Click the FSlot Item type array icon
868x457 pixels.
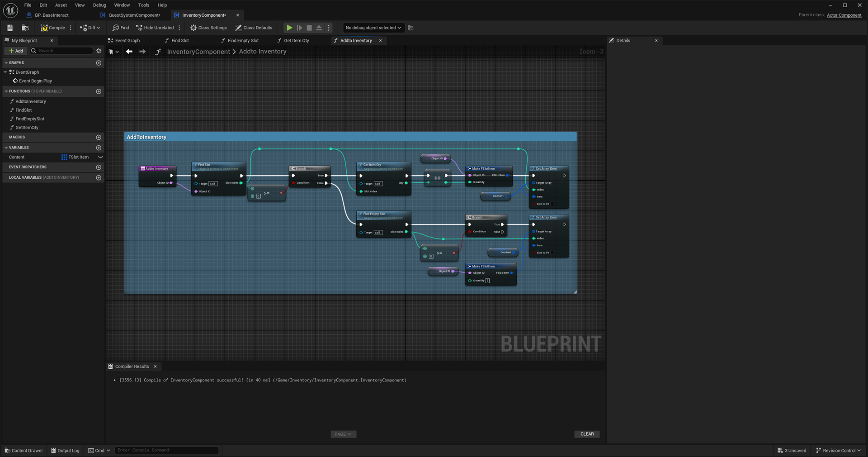click(x=64, y=157)
